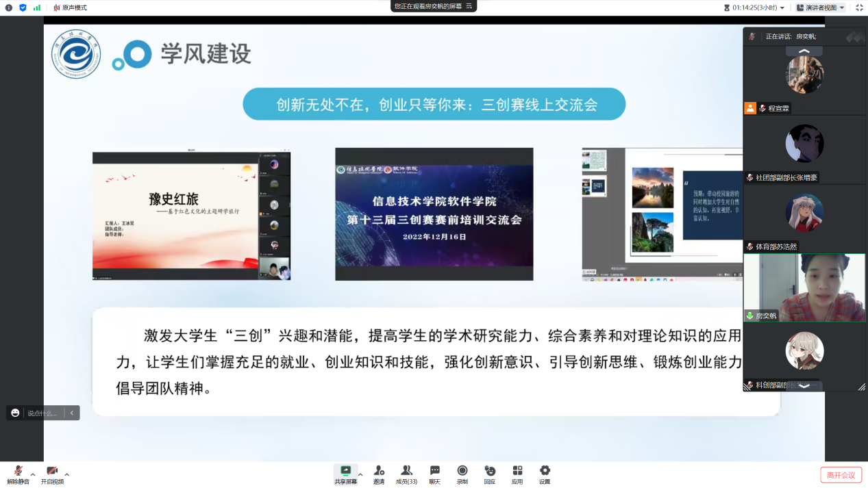Open menu on screen-viewing notification bar
Viewport: 868px width, 488px height.
point(469,6)
